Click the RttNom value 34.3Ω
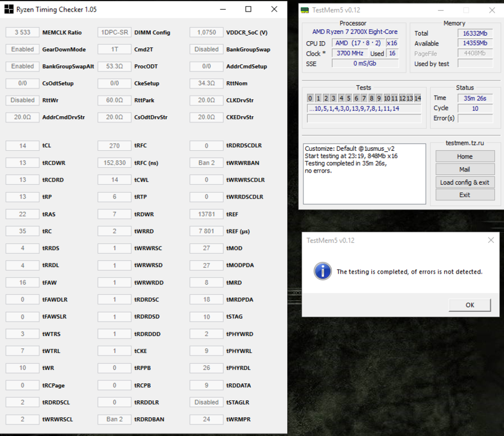Image resolution: width=504 pixels, height=436 pixels. click(207, 83)
